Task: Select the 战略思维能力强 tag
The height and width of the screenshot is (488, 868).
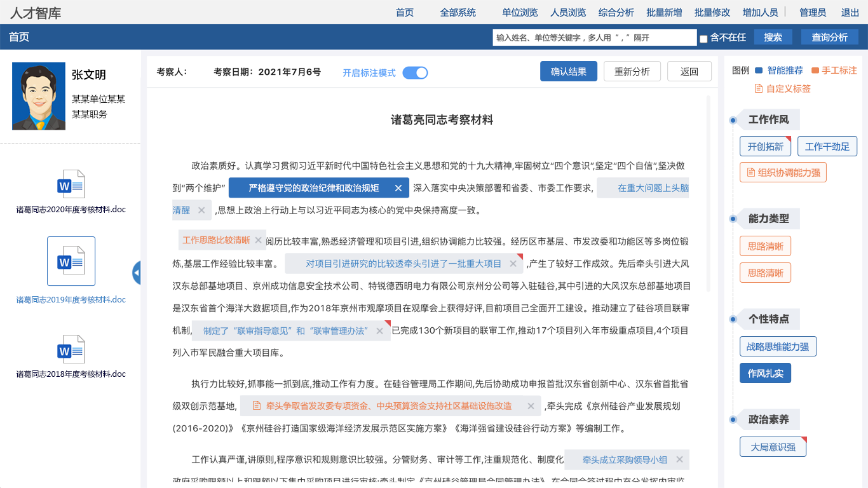Action: (x=778, y=346)
